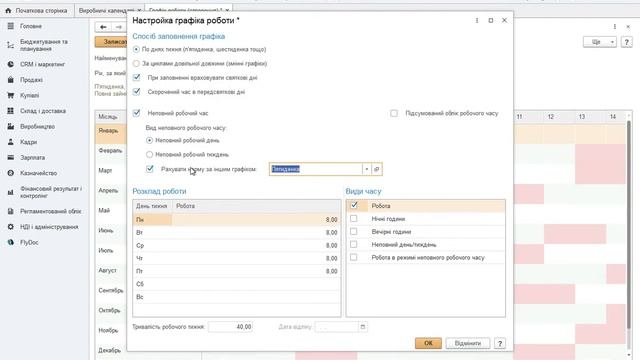The width and height of the screenshot is (640, 360).
Task: Open the Ще dropdown menu
Action: point(599,42)
